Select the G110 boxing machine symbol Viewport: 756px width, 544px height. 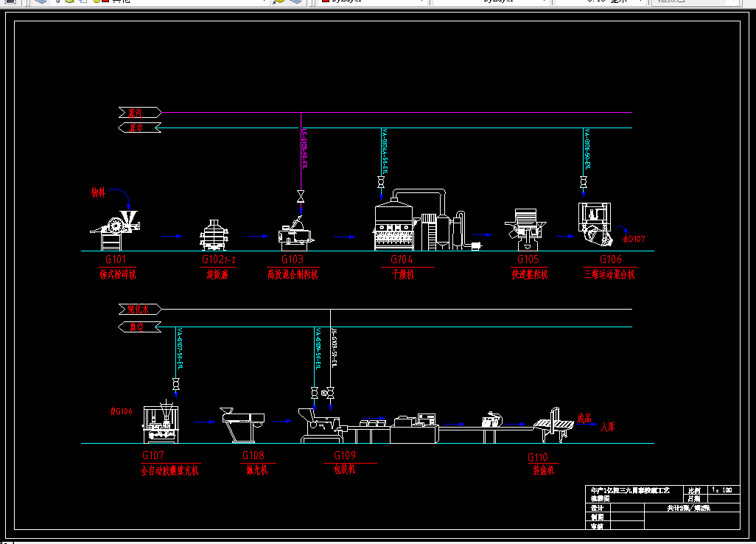tap(553, 425)
